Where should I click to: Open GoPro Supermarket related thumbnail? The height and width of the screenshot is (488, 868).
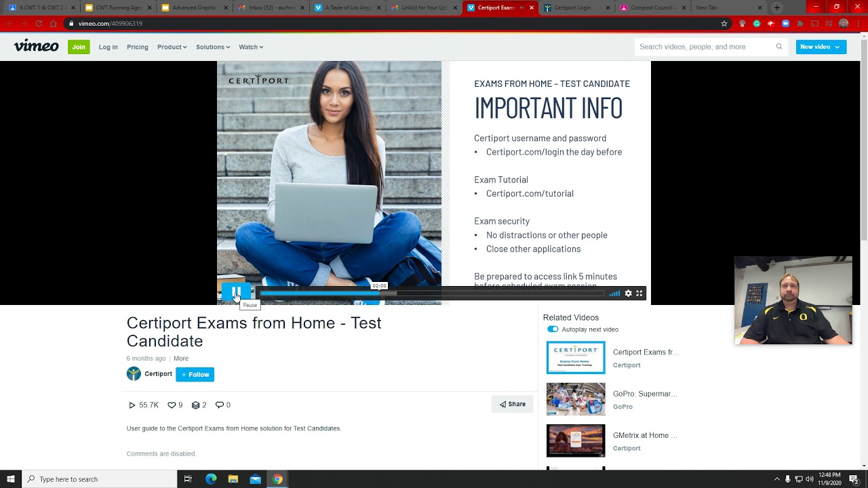pos(576,399)
